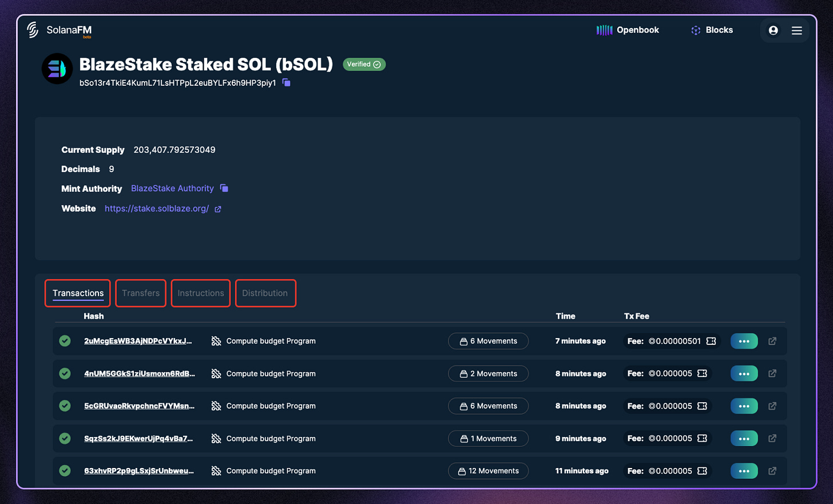Open 4nUM5GGkS1 transaction in new tab
The image size is (833, 504).
(772, 374)
